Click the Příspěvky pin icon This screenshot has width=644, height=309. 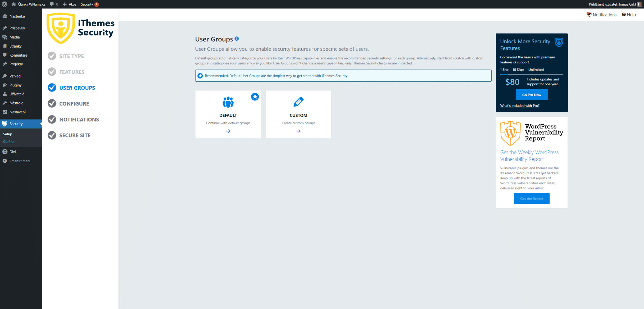click(5, 28)
